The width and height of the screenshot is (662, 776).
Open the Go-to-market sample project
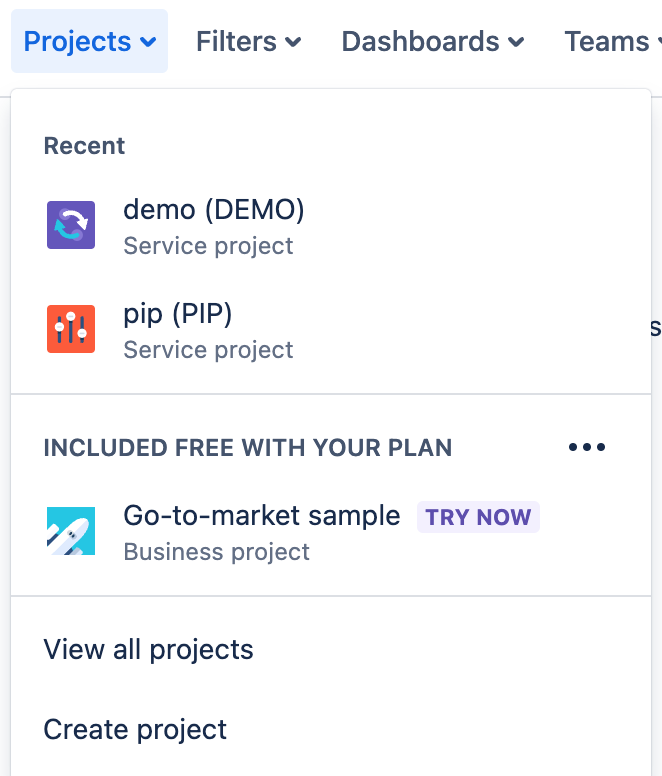point(261,516)
